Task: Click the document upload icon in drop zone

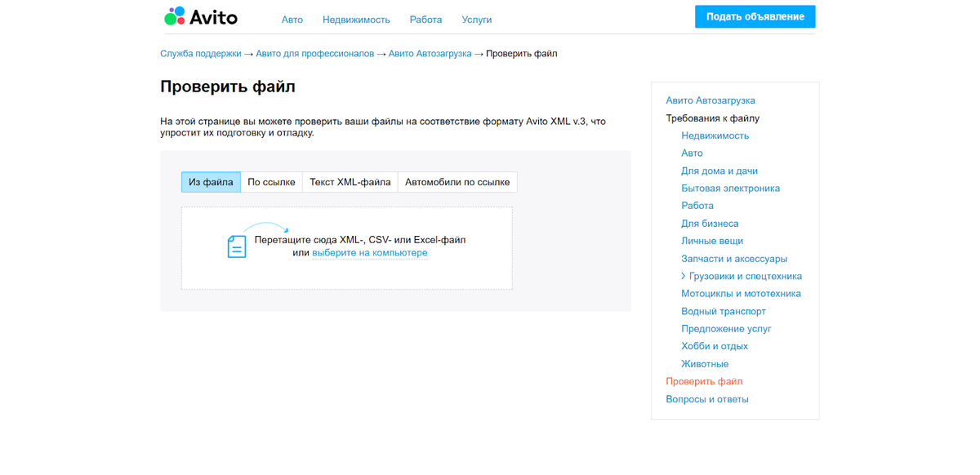Action: 237,246
